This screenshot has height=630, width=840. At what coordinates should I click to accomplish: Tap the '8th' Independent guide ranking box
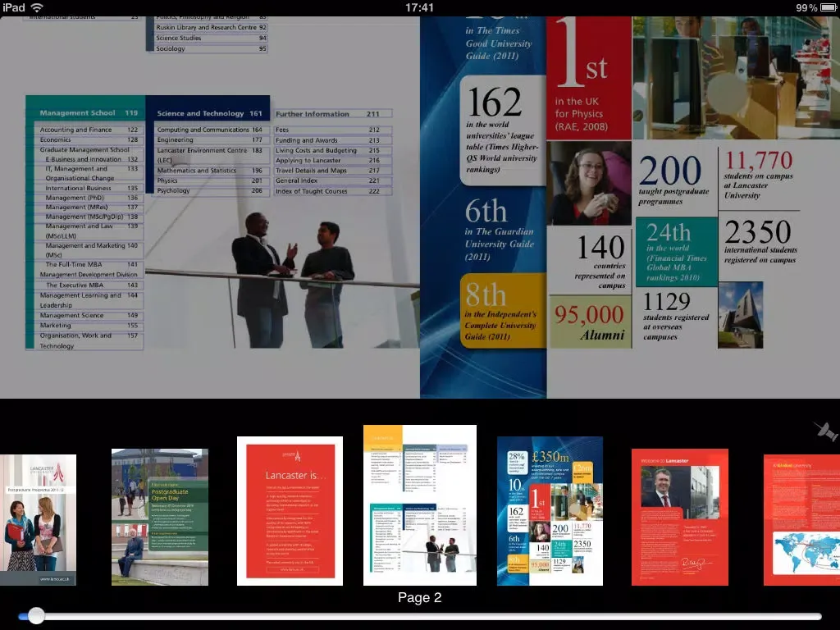coord(501,311)
